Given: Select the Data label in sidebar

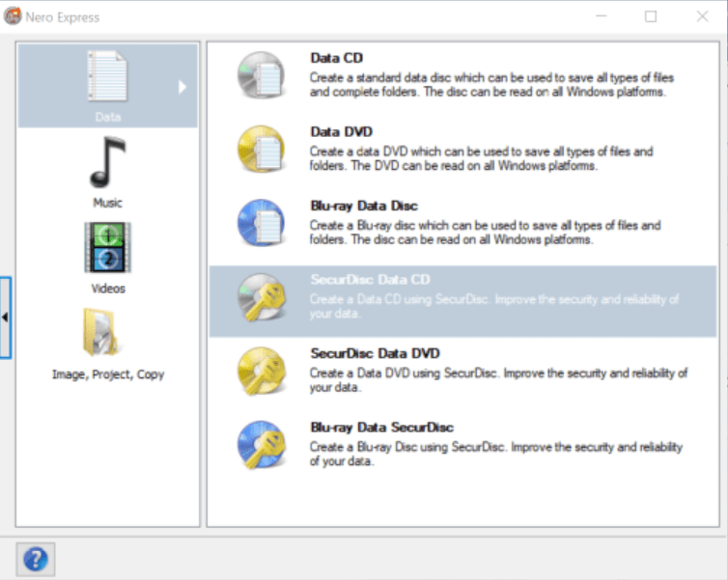Looking at the screenshot, I should (x=108, y=117).
